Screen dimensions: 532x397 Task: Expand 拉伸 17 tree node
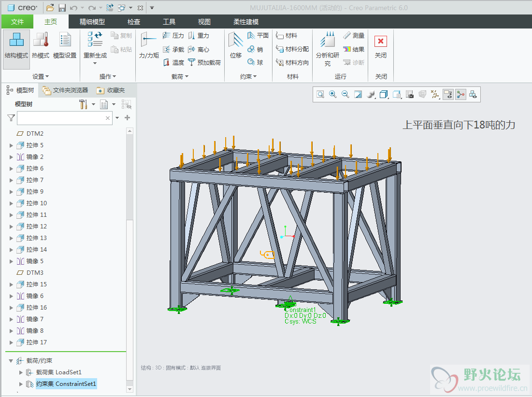pyautogui.click(x=11, y=342)
